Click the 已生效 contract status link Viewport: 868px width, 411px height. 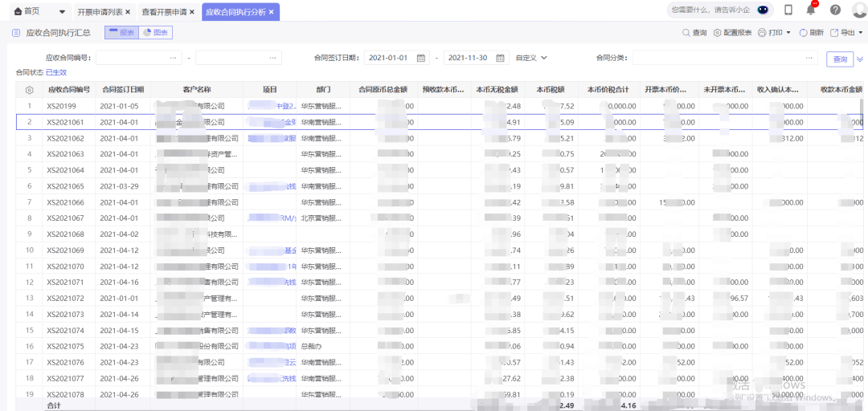pyautogui.click(x=56, y=72)
